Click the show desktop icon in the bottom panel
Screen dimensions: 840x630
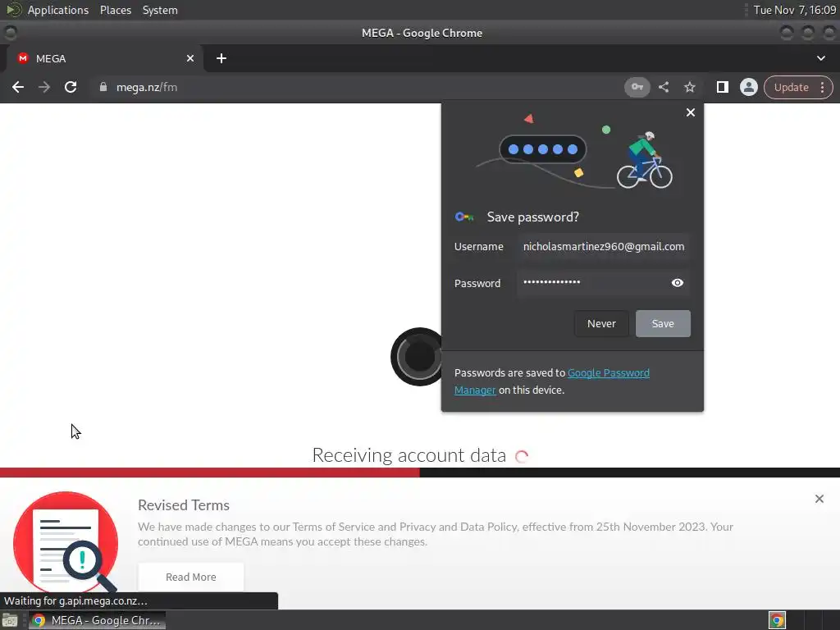(x=10, y=620)
